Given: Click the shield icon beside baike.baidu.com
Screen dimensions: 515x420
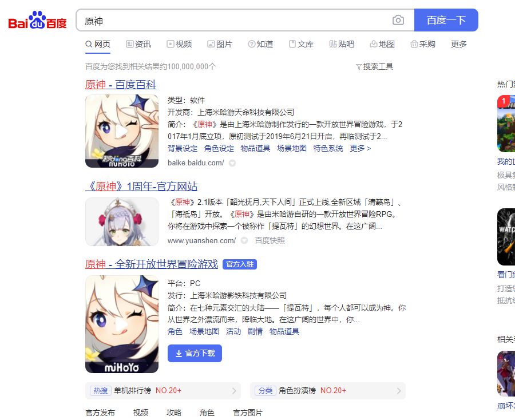Looking at the screenshot, I should [232, 163].
